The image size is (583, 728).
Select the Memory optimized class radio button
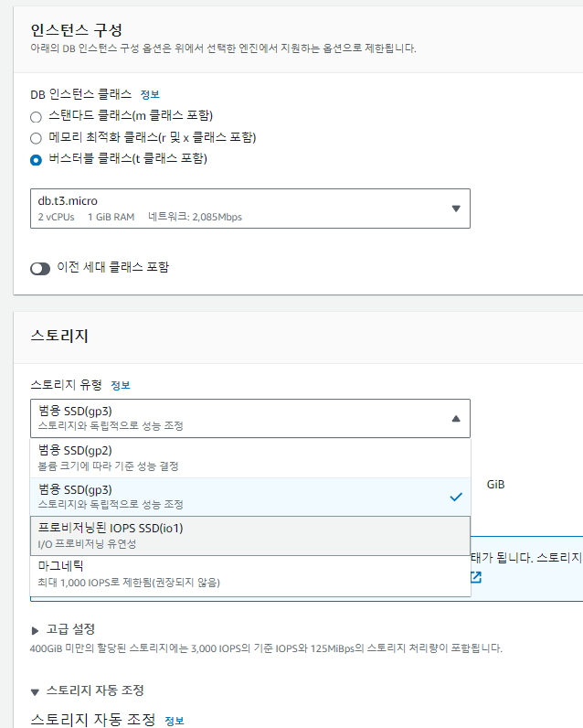[36, 138]
